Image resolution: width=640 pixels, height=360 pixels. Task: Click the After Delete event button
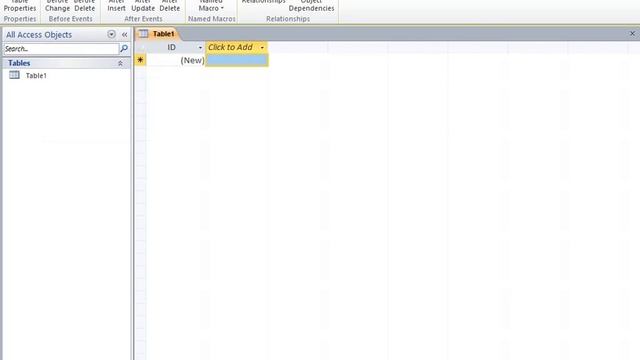tap(169, 6)
